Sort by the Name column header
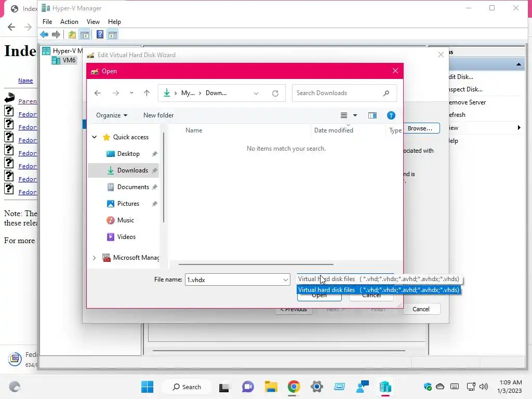The width and height of the screenshot is (532, 399). point(194,130)
